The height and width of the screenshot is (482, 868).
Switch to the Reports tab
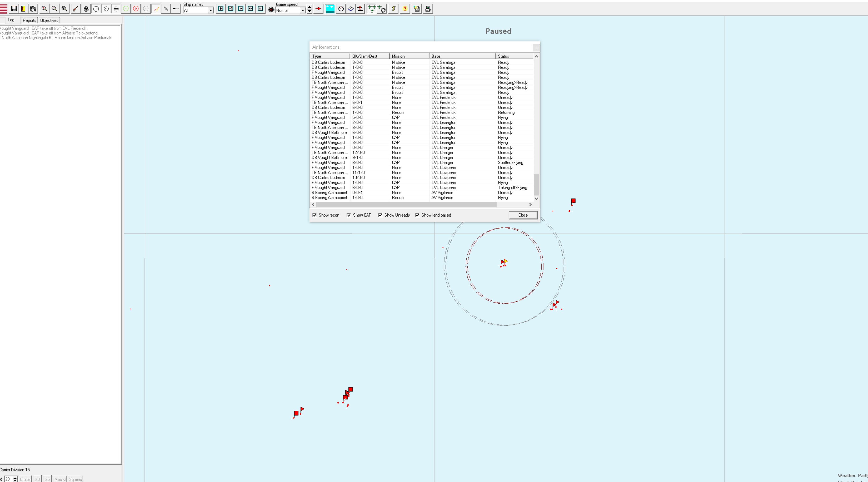[29, 20]
